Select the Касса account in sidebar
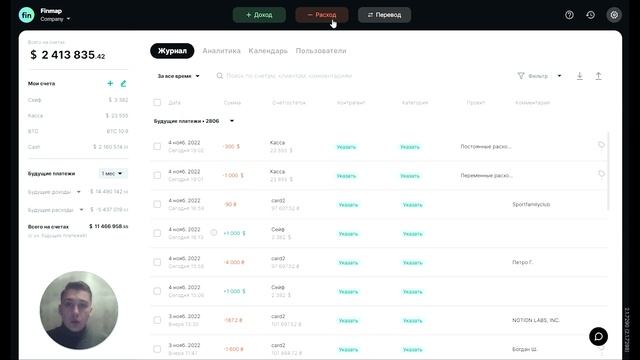Viewport: 640px width, 360px height. tap(78, 116)
